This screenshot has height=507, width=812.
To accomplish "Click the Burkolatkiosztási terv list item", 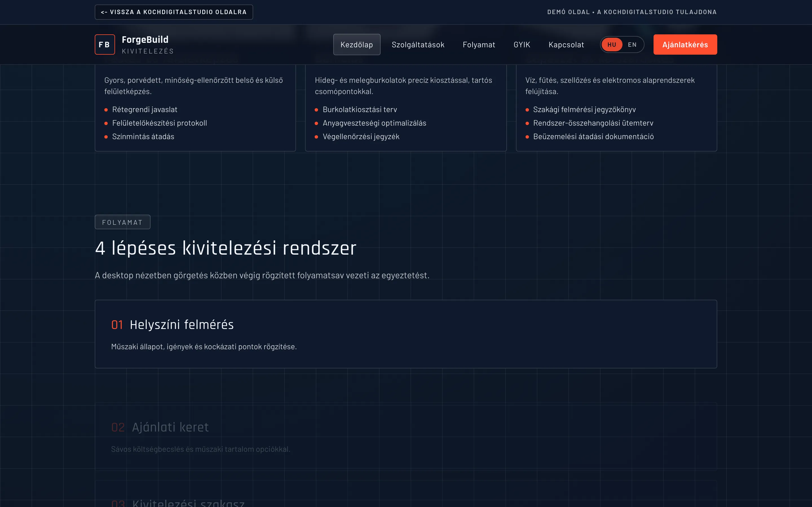I will click(x=360, y=109).
